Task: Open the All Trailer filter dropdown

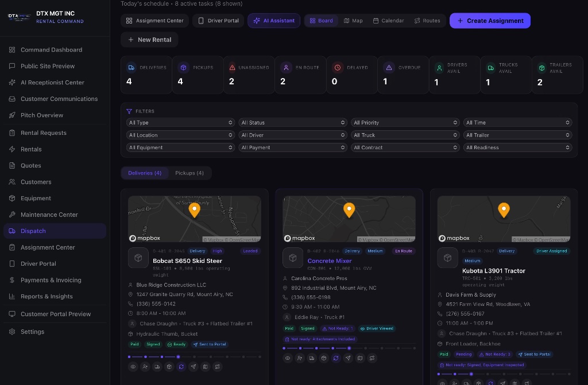Action: pos(518,135)
